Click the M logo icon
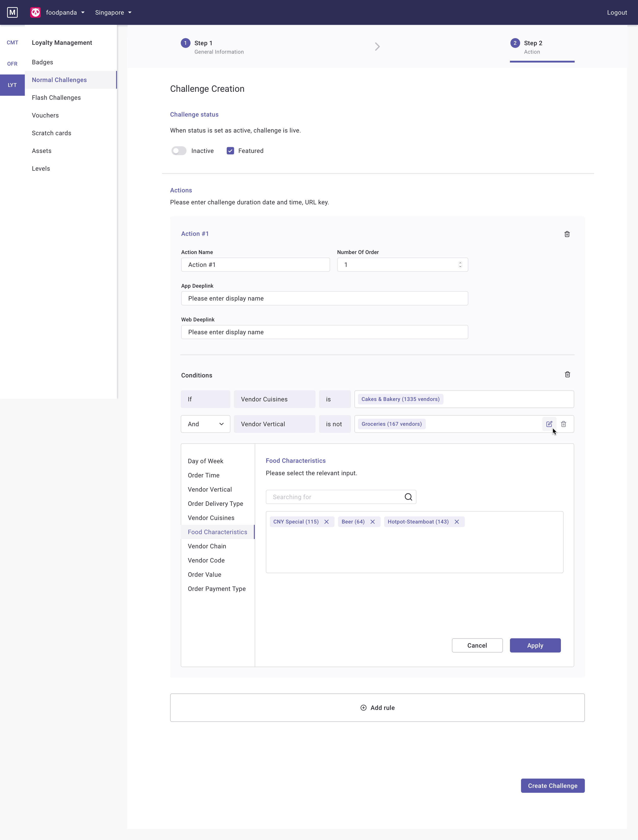This screenshot has width=638, height=840. click(12, 13)
